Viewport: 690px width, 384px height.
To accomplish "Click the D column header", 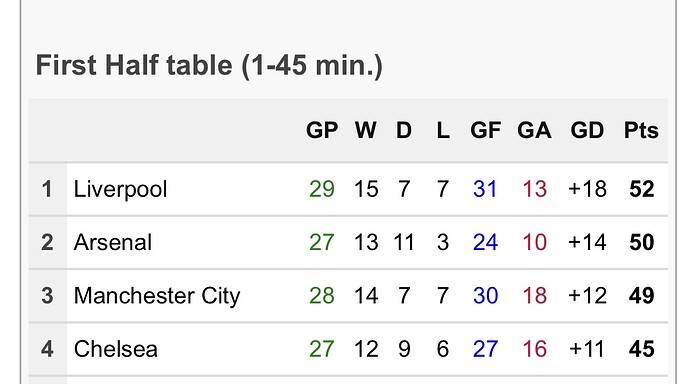I will (x=404, y=130).
